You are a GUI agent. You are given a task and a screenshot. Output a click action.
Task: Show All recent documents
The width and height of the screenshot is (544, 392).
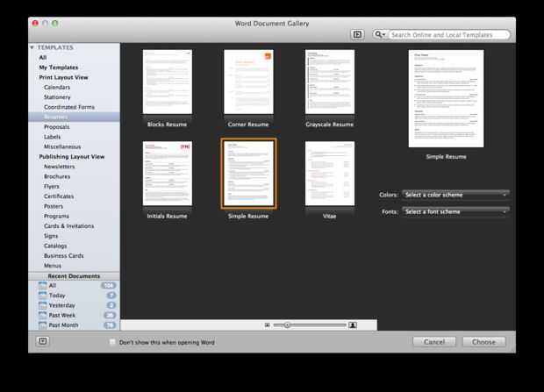(53, 286)
